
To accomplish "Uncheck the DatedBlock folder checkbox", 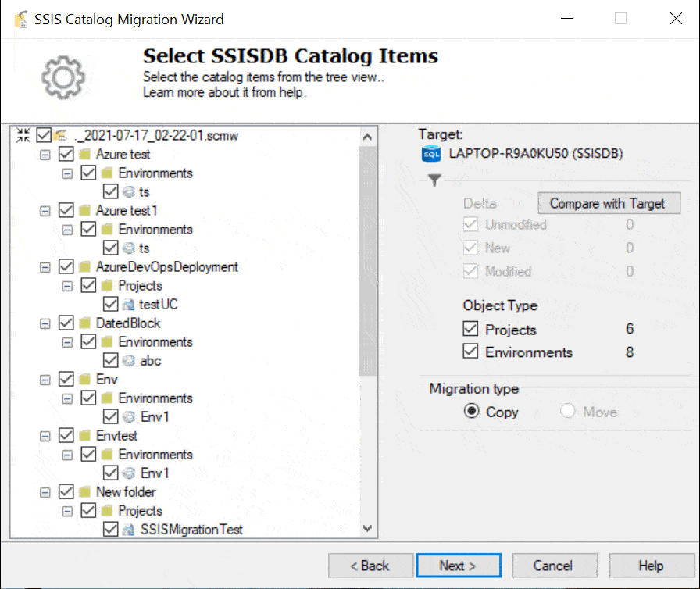I will pyautogui.click(x=66, y=323).
